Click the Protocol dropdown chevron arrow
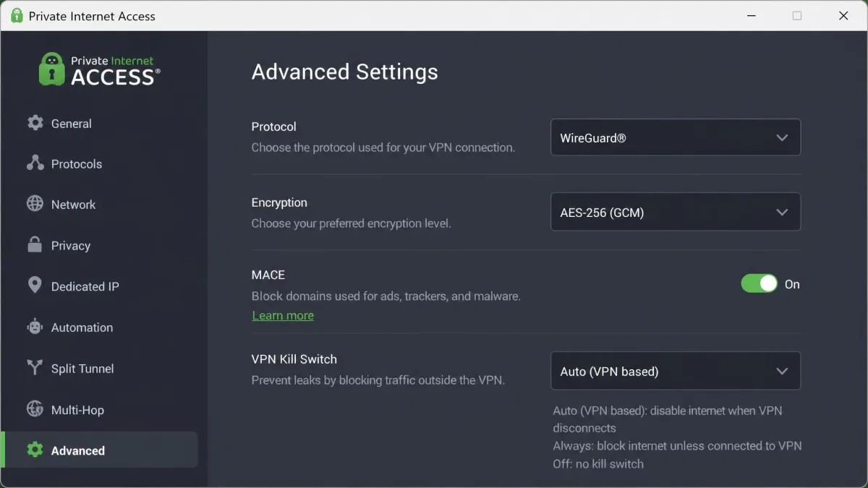 pos(782,137)
